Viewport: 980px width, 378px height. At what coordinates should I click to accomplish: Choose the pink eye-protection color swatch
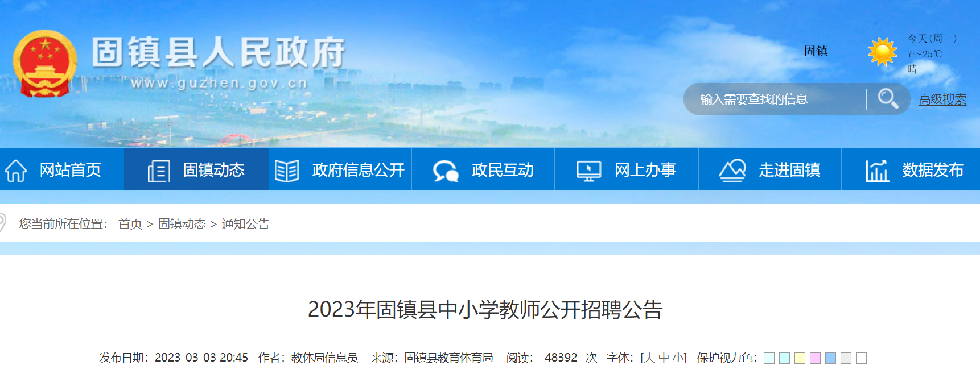click(x=815, y=358)
